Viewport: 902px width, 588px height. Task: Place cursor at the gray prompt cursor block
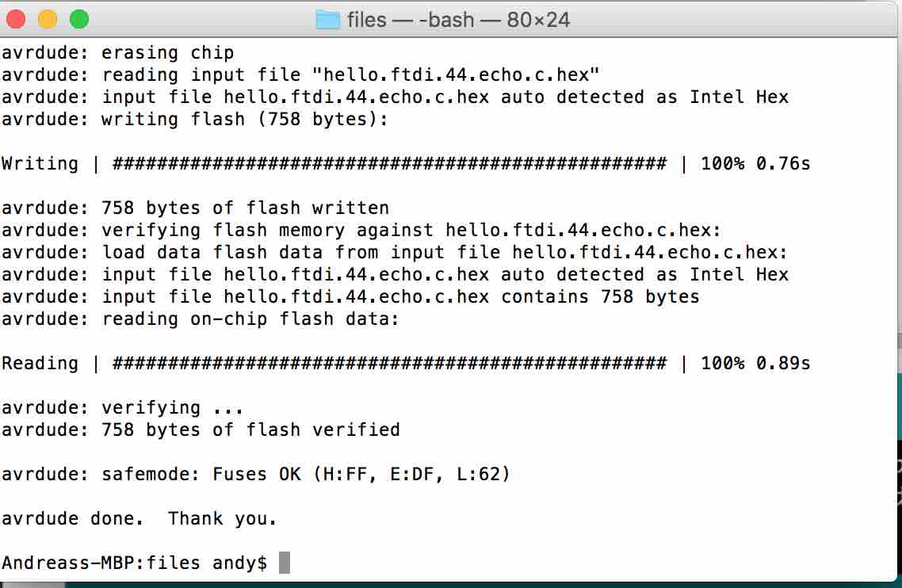[x=285, y=563]
